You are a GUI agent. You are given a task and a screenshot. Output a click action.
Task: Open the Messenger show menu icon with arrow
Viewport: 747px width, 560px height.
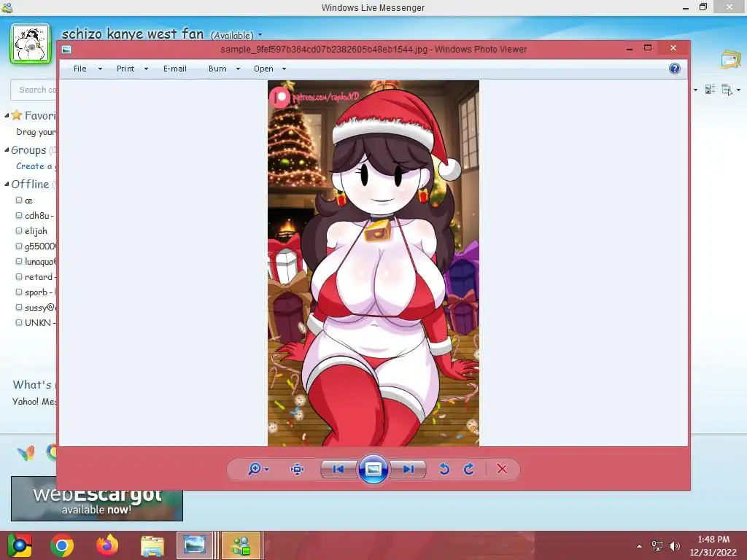(x=730, y=90)
